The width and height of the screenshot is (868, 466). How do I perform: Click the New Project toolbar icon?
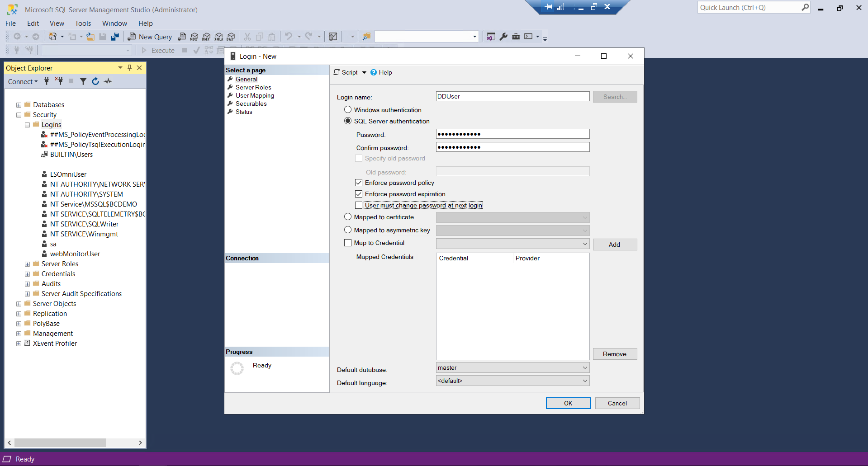53,37
